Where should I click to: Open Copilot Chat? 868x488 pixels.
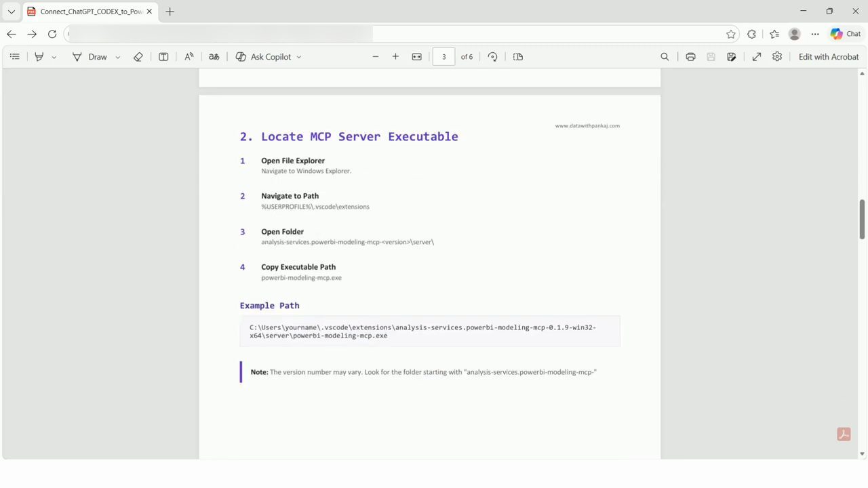[x=846, y=34]
